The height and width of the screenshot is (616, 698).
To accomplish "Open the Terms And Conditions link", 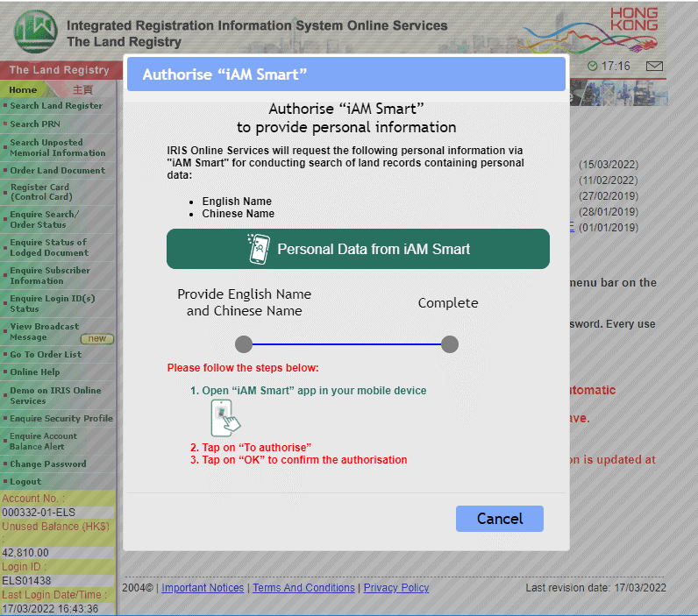I will pos(303,588).
